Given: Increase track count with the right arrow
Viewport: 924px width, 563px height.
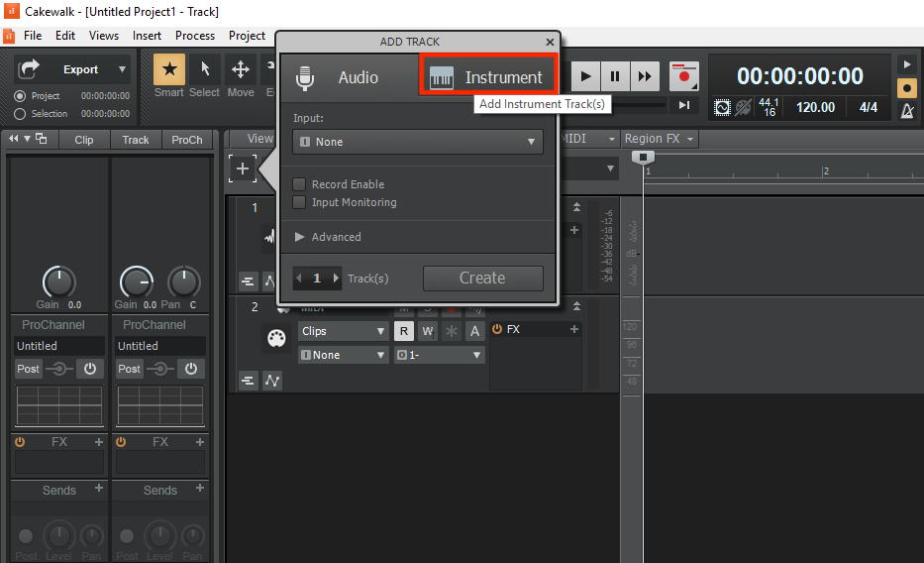Looking at the screenshot, I should [336, 279].
